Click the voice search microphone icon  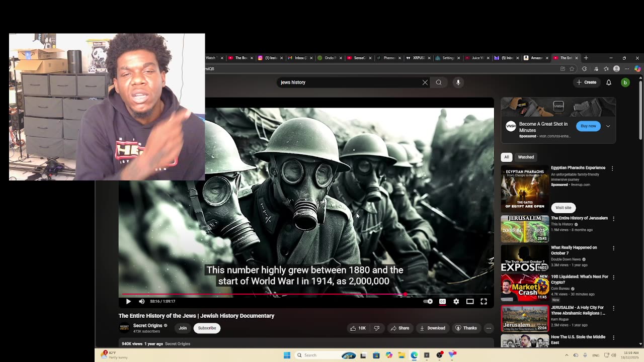(458, 82)
